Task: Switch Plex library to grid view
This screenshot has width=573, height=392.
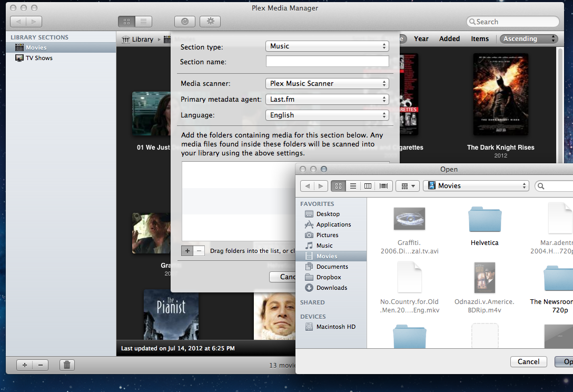Action: [126, 22]
